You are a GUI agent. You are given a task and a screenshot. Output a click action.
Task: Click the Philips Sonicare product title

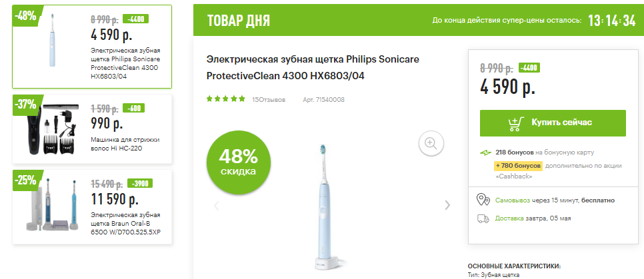click(x=313, y=68)
